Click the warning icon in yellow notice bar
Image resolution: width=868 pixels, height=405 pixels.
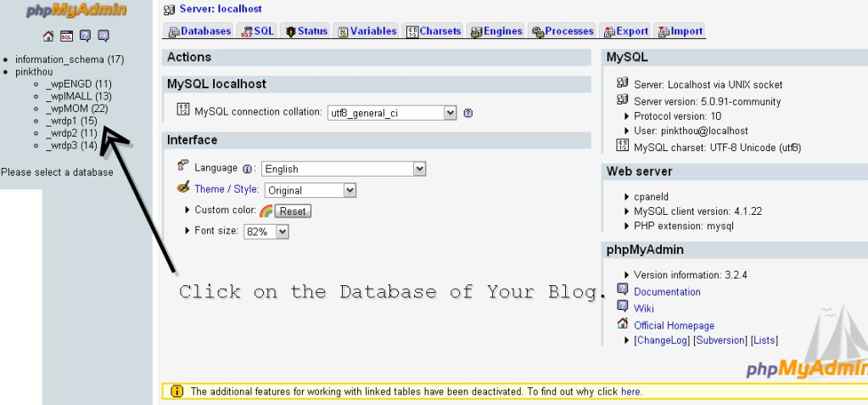[176, 391]
